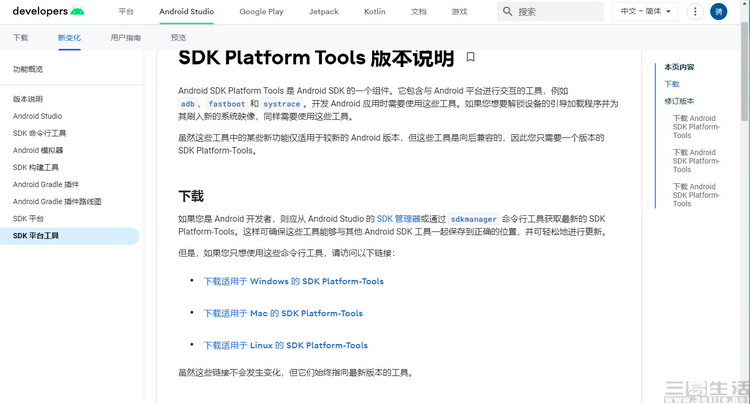Open Android Gradle 插件 sidebar entry
The image size is (750, 404).
(46, 185)
